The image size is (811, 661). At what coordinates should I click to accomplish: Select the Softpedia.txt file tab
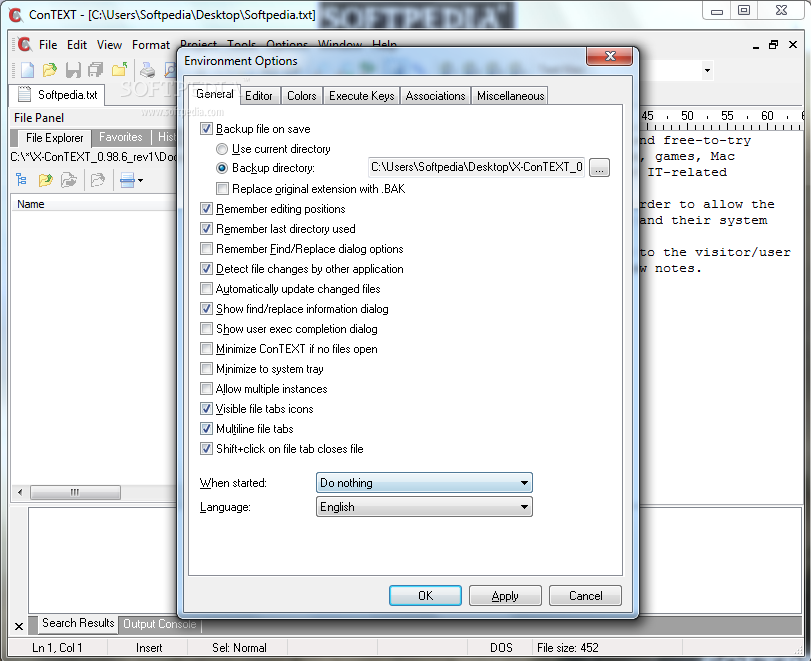tap(57, 95)
